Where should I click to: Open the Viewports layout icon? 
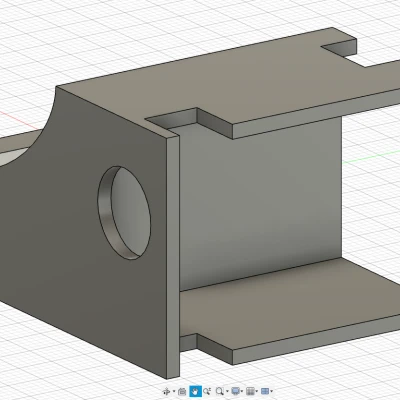265,391
